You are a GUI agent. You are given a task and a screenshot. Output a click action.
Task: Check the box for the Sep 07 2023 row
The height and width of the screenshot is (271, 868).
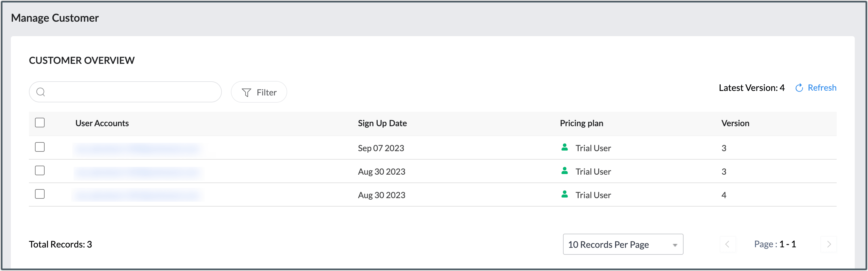pyautogui.click(x=40, y=147)
